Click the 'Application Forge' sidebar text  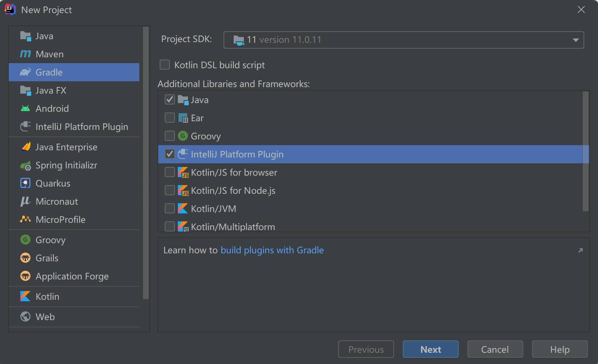click(72, 276)
